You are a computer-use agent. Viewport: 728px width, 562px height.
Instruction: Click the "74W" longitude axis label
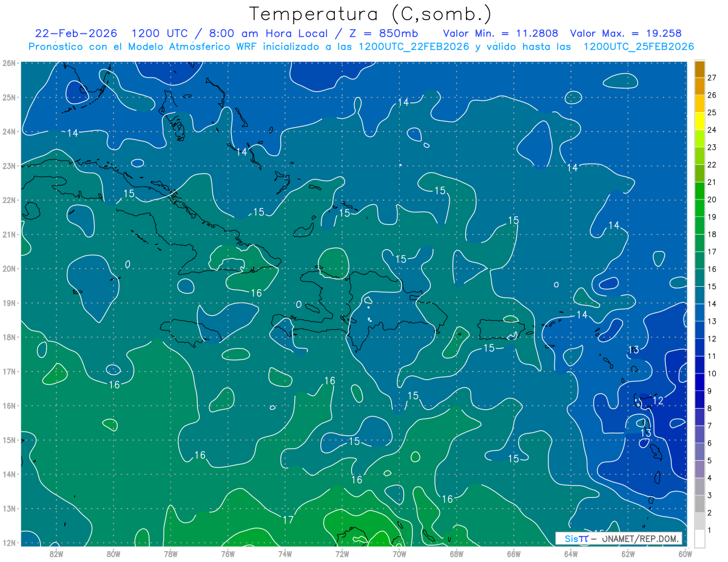click(285, 553)
